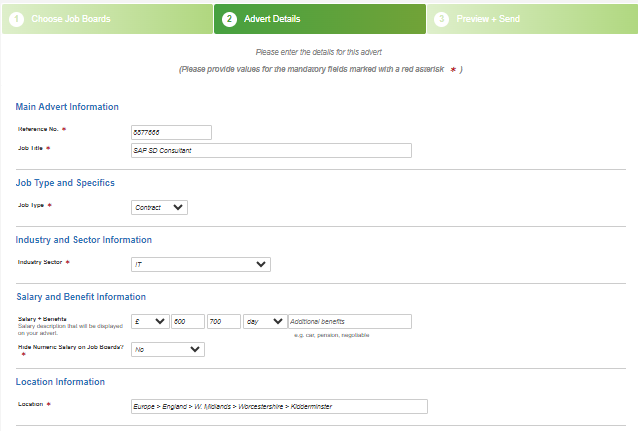
Task: Click the mandatory fields red asterisk note
Action: 321,69
